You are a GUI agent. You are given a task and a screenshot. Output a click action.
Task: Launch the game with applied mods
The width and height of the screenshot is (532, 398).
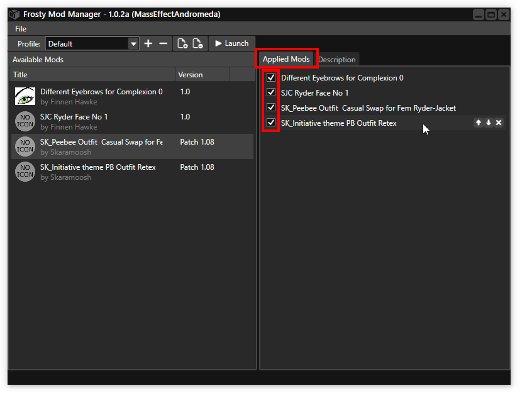pos(231,43)
